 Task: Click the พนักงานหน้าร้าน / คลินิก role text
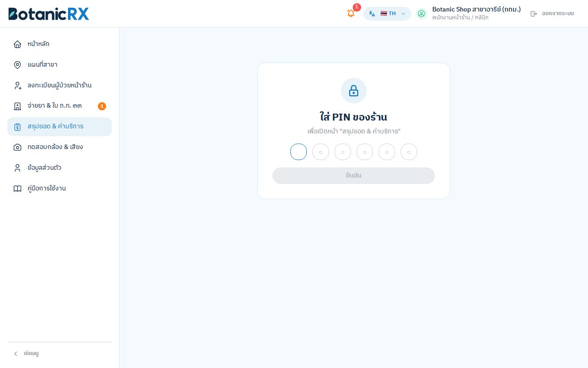(460, 18)
